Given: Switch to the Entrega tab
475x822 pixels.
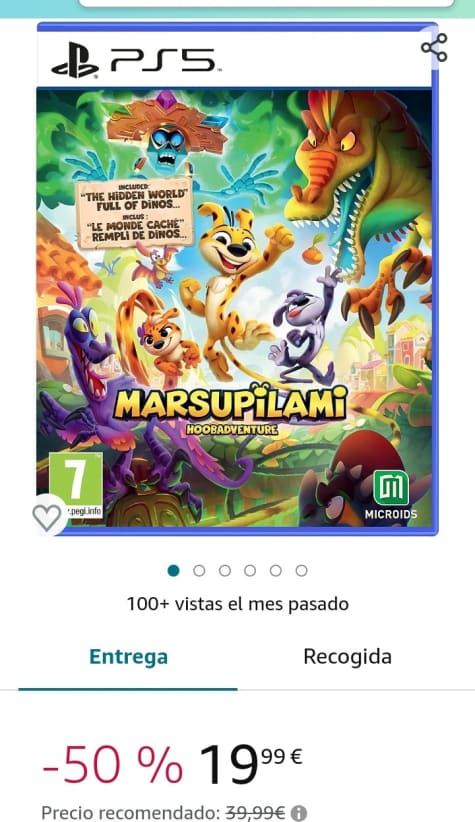Looking at the screenshot, I should click(x=128, y=657).
